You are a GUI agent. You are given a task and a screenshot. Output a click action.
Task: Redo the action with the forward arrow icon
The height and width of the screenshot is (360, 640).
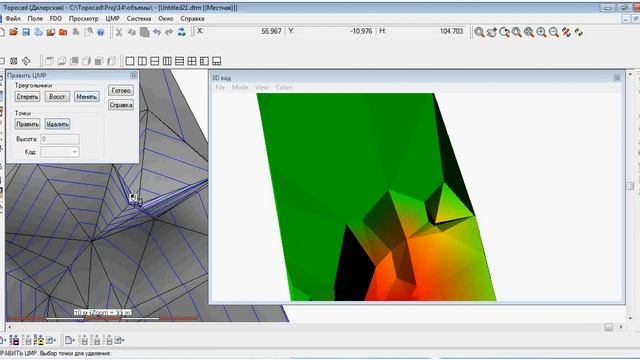(169, 32)
